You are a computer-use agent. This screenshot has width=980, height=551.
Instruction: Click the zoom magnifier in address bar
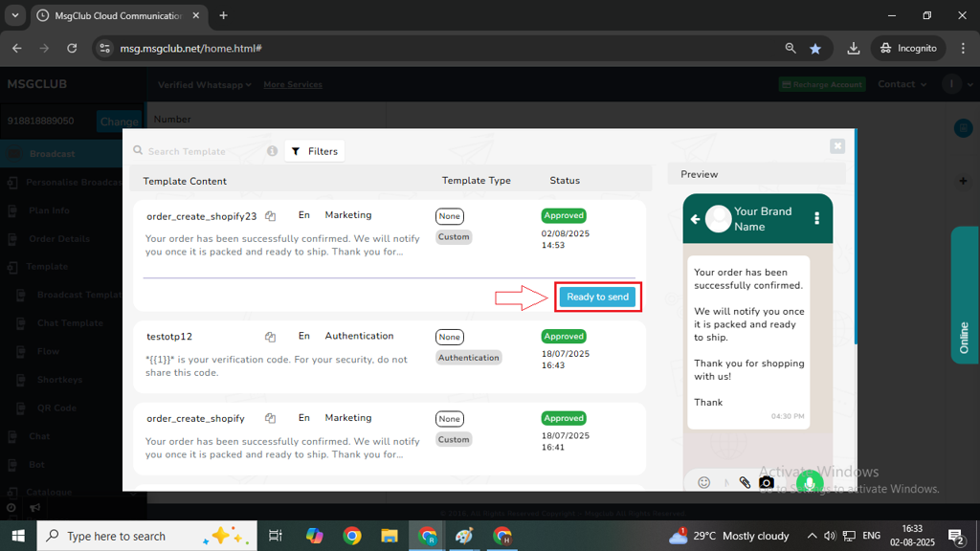pos(791,48)
